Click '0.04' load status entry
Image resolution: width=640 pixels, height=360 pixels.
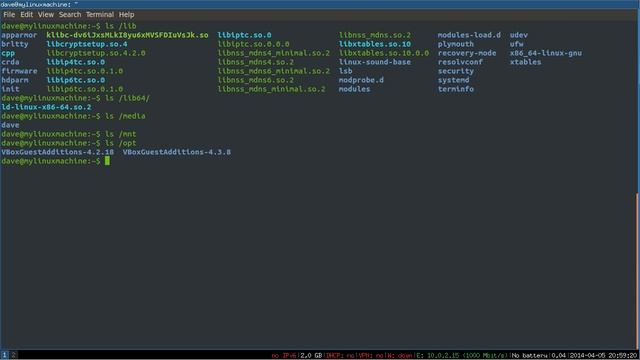(558, 356)
